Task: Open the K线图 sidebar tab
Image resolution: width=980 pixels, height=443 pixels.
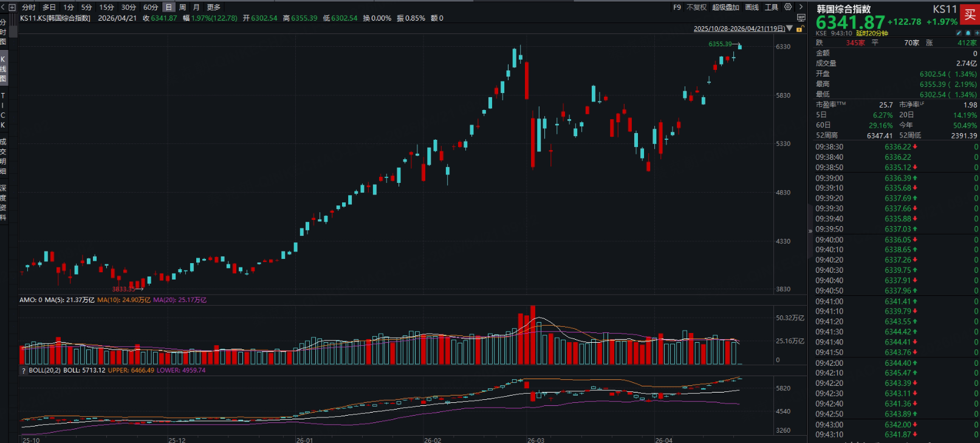Action: [4, 69]
